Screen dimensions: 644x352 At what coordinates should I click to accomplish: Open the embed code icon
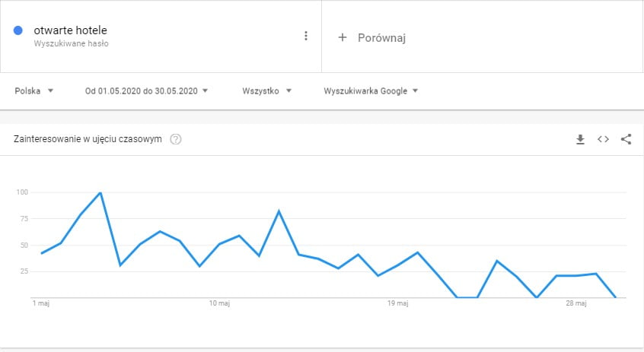click(603, 139)
